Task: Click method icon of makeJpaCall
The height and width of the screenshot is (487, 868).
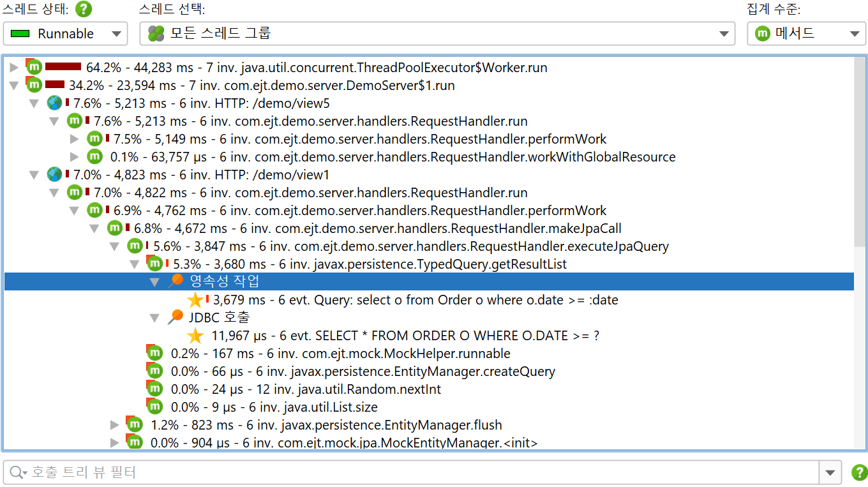Action: [115, 229]
